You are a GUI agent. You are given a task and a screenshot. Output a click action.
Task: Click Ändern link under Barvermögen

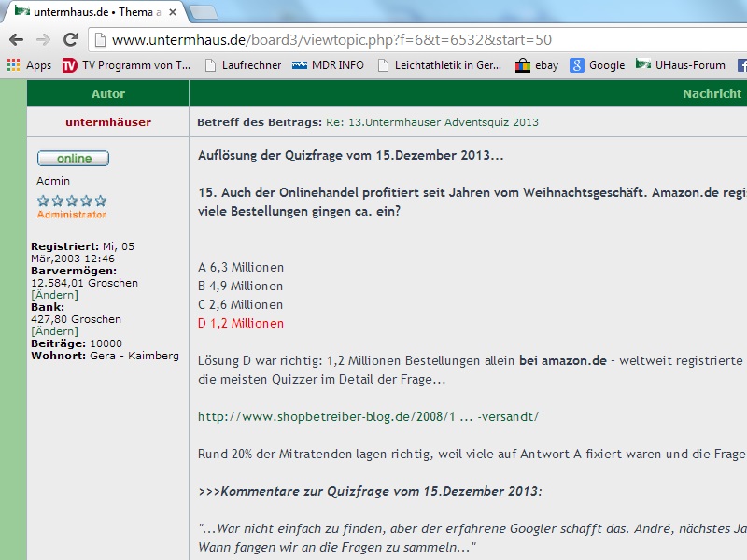(54, 295)
